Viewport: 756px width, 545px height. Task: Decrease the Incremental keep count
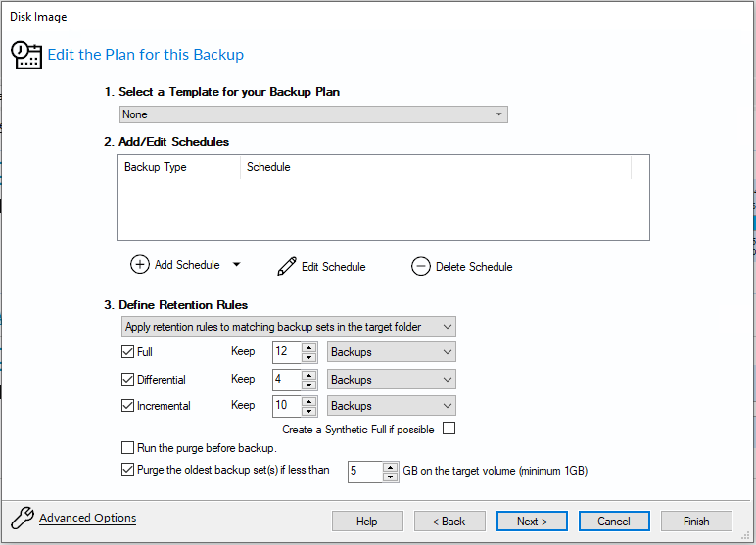coord(309,411)
